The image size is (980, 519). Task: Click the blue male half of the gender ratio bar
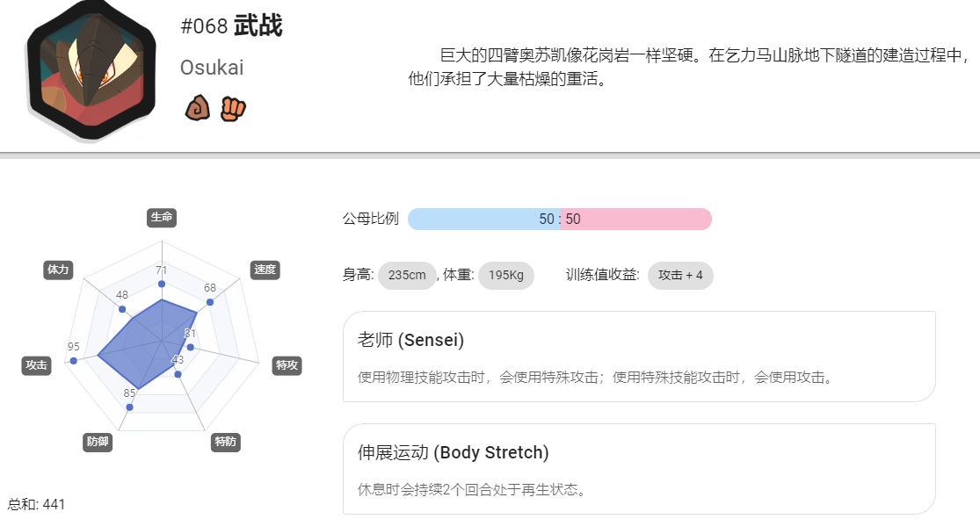point(483,220)
